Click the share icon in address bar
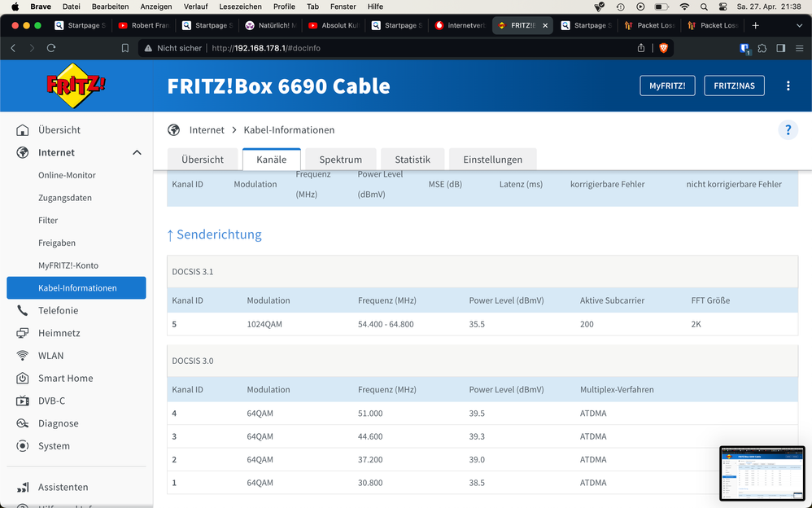 pos(641,48)
